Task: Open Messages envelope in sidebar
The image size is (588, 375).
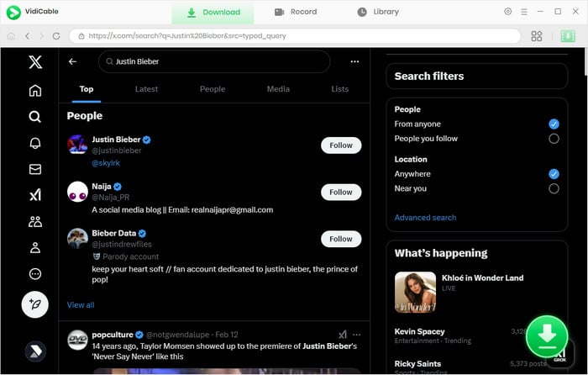Action: (35, 169)
